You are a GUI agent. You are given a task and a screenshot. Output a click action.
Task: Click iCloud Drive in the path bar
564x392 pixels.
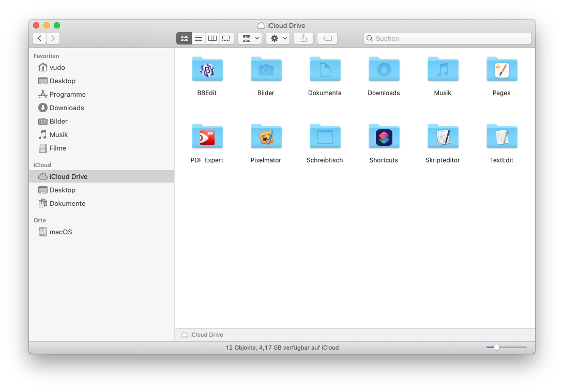(x=202, y=335)
